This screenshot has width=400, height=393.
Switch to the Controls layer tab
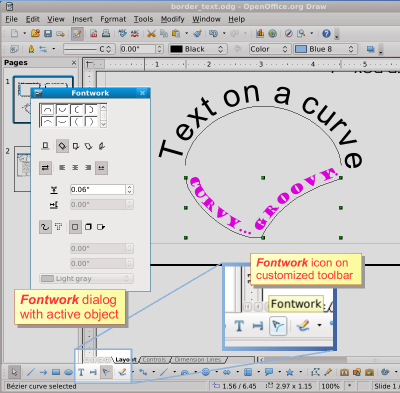pos(154,360)
